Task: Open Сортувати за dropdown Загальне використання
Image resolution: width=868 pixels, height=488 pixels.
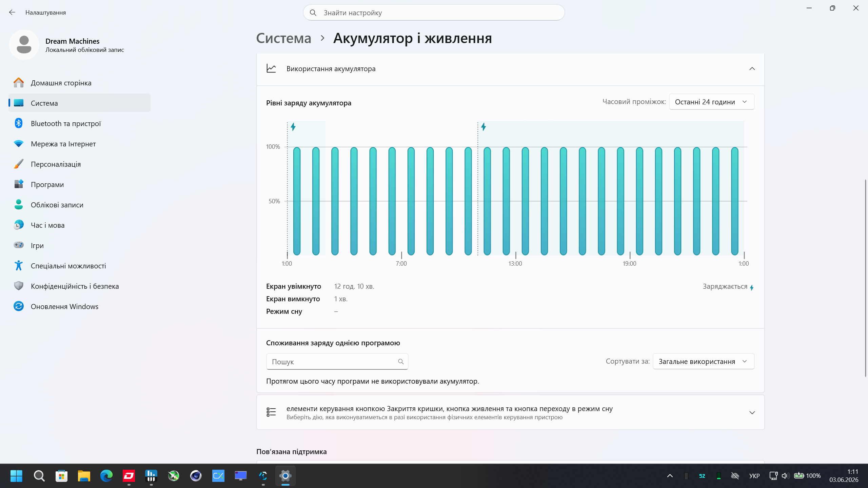Action: 703,361
